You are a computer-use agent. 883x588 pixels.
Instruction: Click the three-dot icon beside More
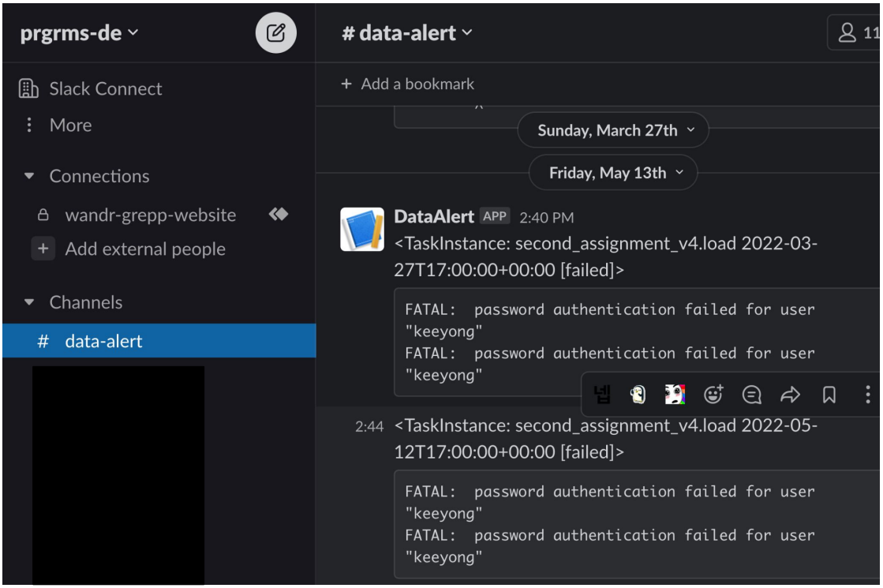pos(29,125)
